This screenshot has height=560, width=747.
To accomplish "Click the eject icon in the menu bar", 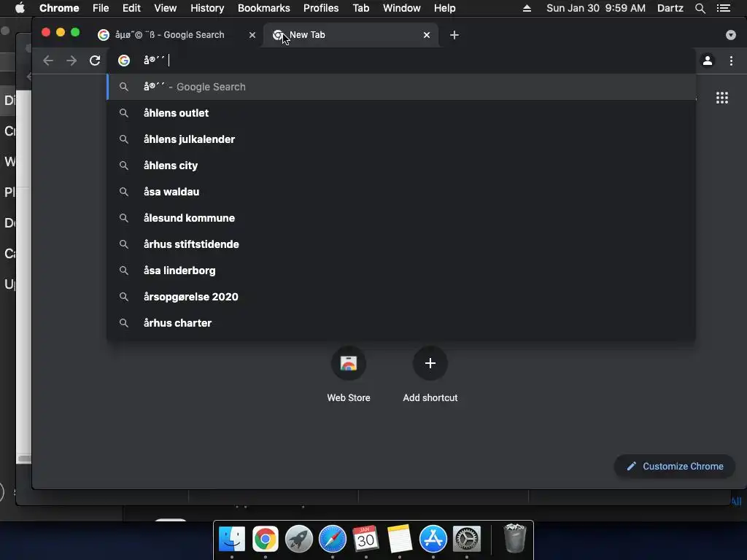I will [527, 8].
